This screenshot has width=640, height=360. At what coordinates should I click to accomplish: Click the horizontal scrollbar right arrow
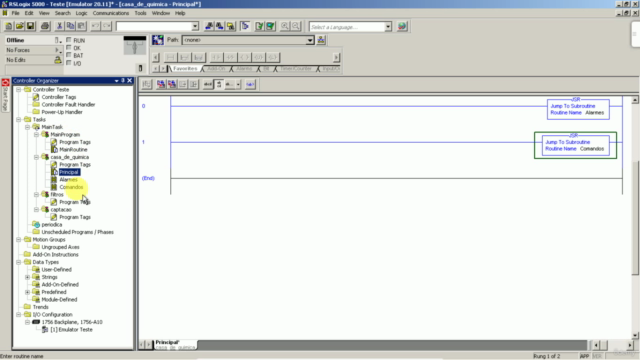click(x=630, y=345)
